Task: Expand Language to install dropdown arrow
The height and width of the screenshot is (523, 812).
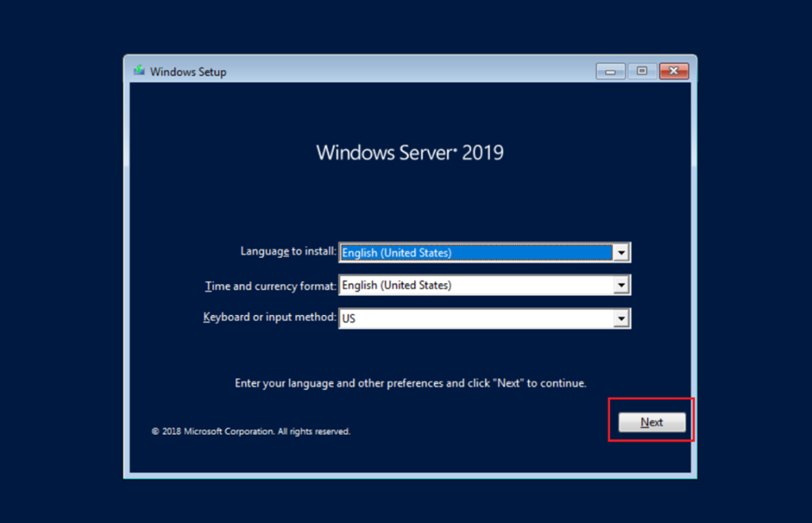Action: click(622, 252)
